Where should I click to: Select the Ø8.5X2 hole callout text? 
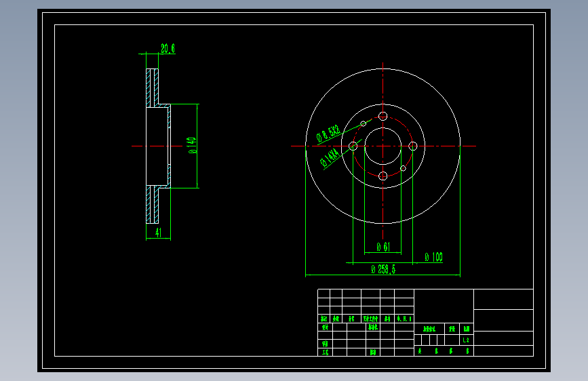tap(328, 133)
